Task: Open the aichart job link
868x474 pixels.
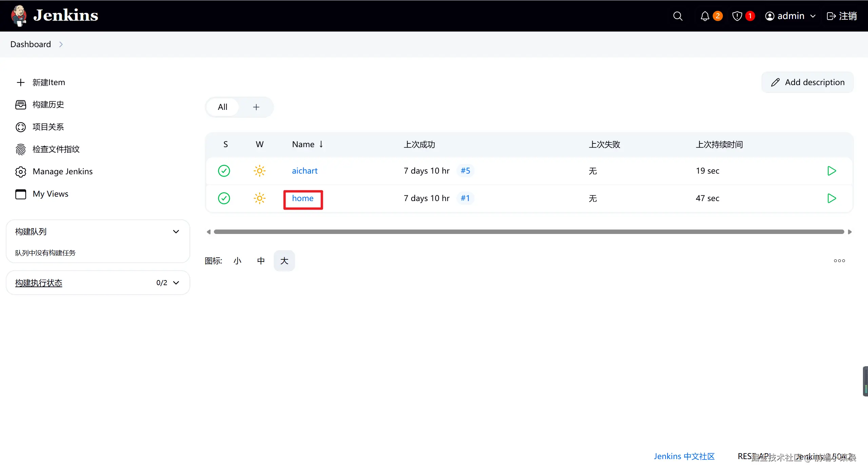Action: tap(304, 171)
